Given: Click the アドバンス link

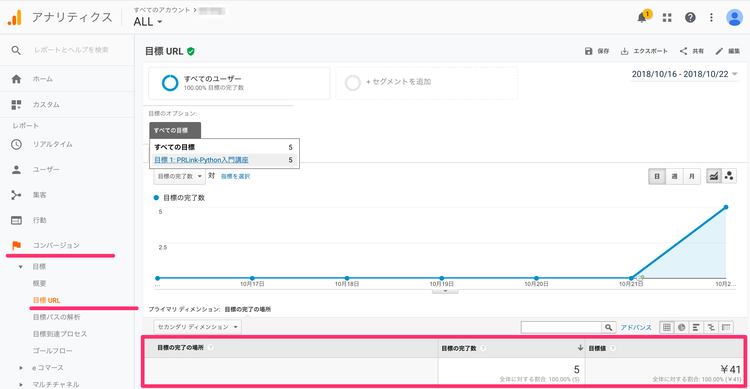Looking at the screenshot, I should coord(636,327).
